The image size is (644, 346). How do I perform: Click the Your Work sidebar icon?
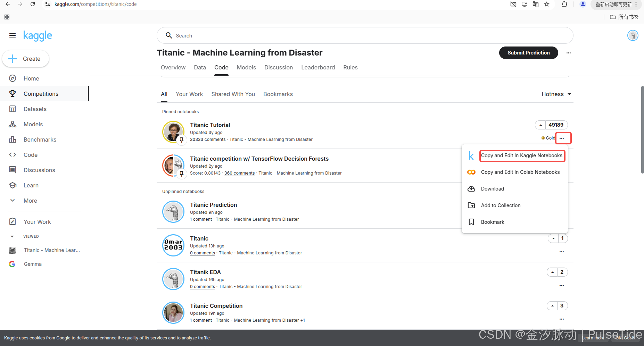point(13,222)
